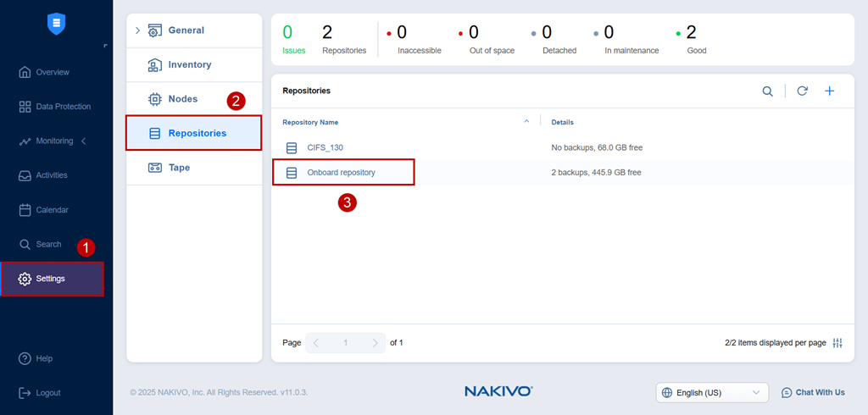The width and height of the screenshot is (868, 415).
Task: Collapse the sidebar with small corner toggle
Action: coord(105,46)
